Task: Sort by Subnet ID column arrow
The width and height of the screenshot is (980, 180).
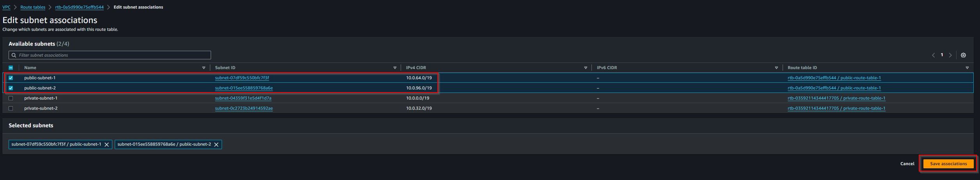Action: 395,68
